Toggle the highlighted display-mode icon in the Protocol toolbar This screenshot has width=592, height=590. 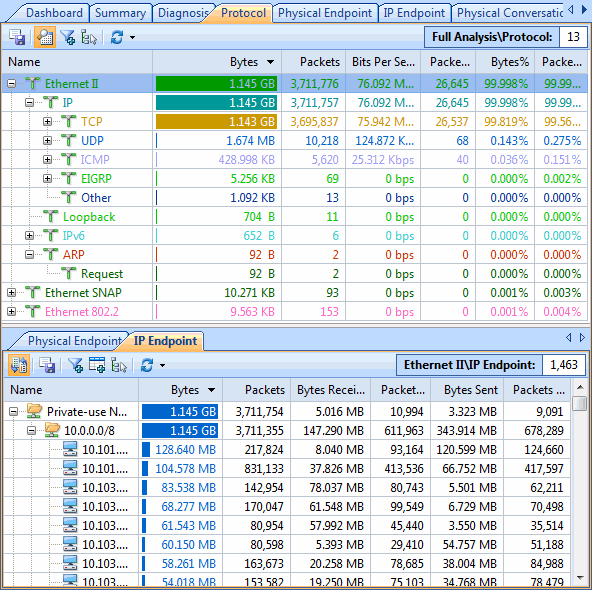(45, 37)
